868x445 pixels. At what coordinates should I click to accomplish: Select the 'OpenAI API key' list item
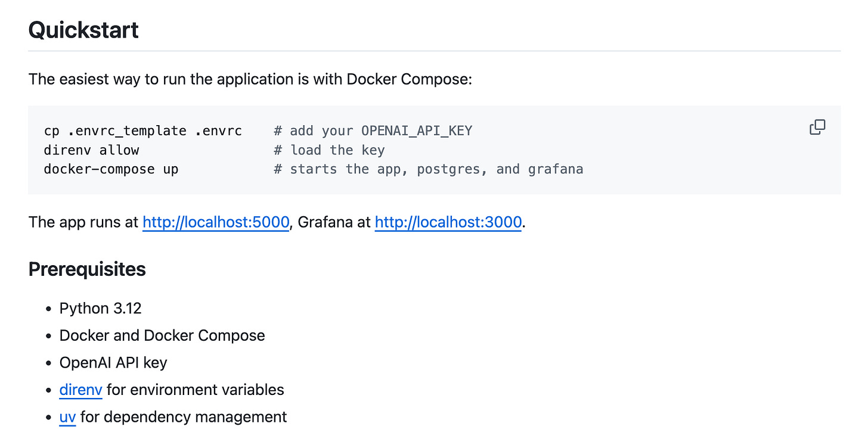click(113, 362)
